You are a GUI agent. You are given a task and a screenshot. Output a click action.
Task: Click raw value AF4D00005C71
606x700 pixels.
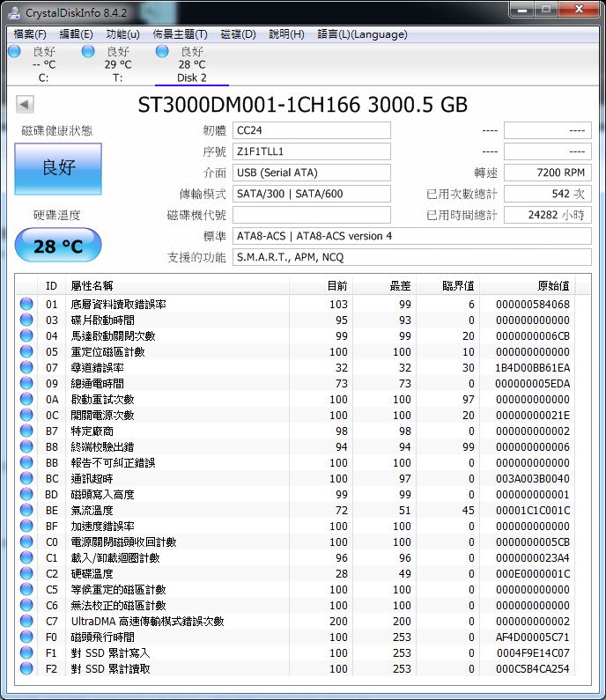[532, 637]
